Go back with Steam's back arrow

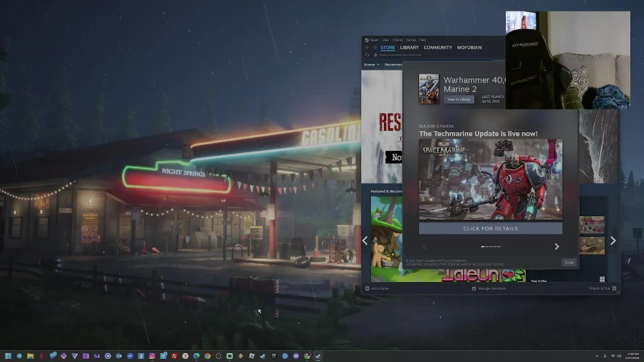pyautogui.click(x=367, y=47)
